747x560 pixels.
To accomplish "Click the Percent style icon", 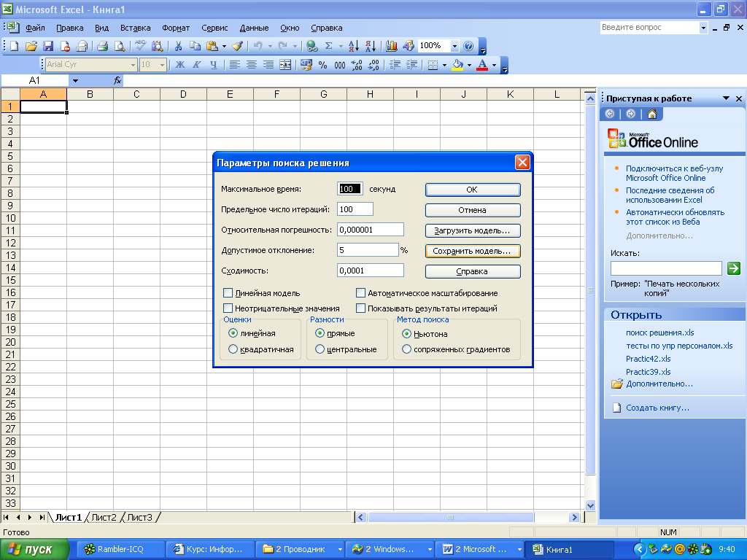I will [323, 65].
